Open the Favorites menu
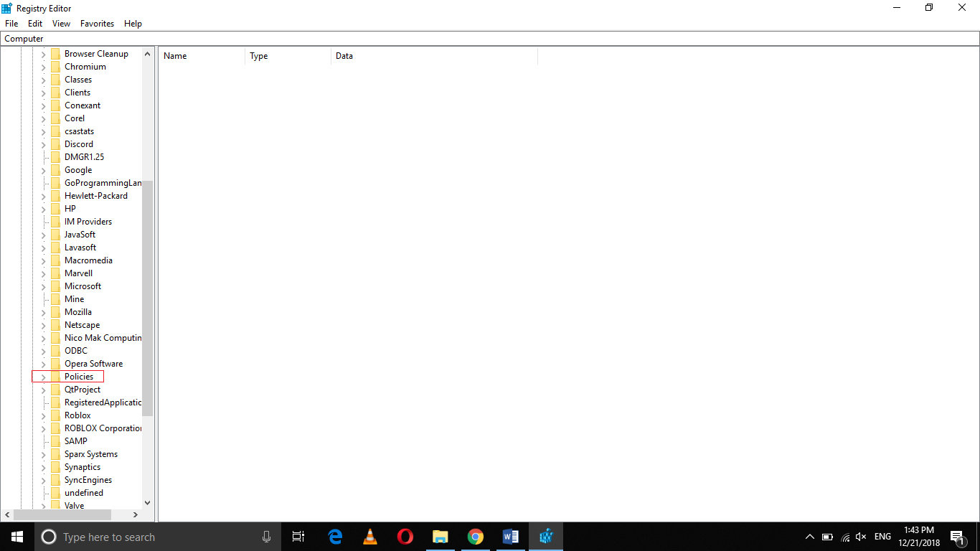980x551 pixels. coord(97,23)
